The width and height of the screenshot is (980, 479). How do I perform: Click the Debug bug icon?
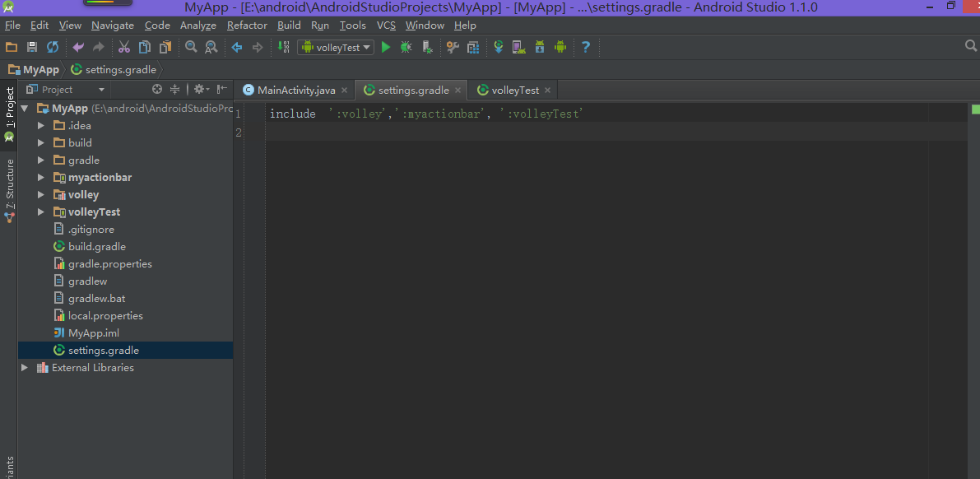pos(406,47)
